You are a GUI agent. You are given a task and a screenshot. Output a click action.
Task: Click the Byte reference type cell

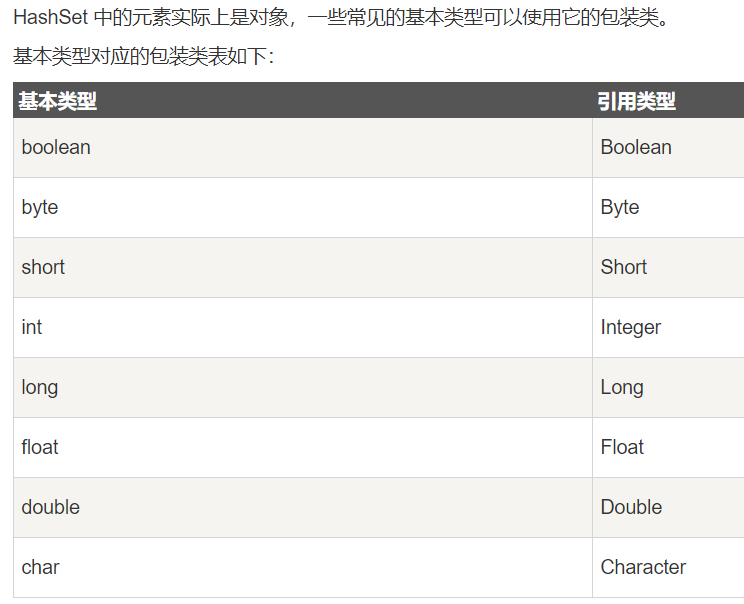click(668, 207)
